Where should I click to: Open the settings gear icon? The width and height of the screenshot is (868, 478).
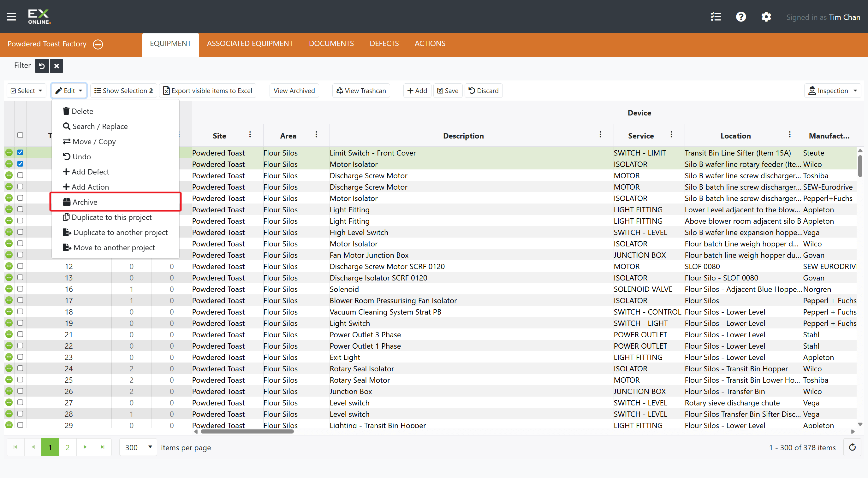click(766, 17)
